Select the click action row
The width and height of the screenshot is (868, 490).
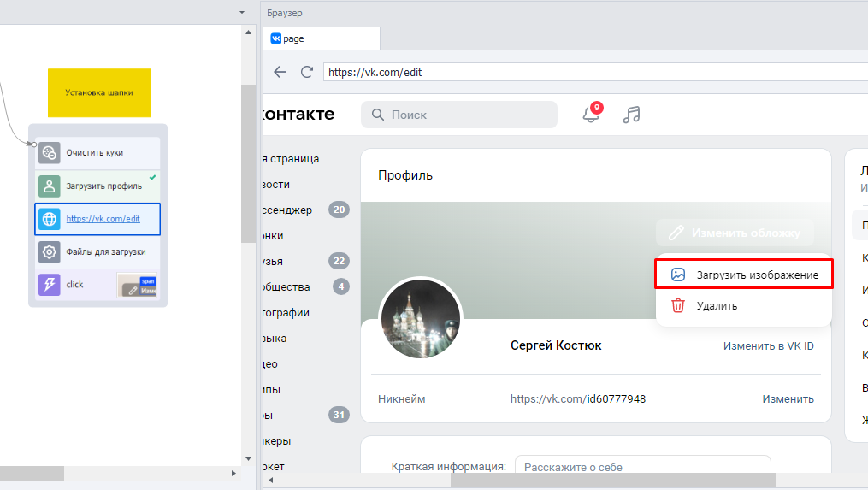click(x=97, y=285)
